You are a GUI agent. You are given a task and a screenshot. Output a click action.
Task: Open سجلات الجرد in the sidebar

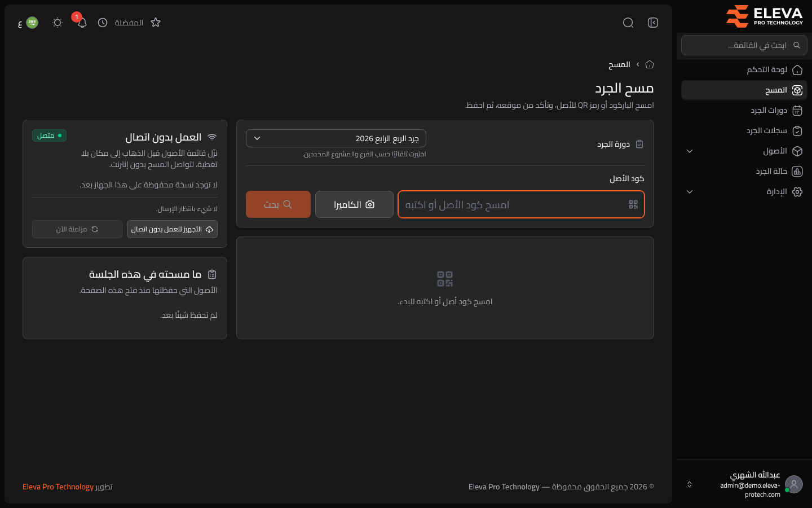(x=744, y=131)
